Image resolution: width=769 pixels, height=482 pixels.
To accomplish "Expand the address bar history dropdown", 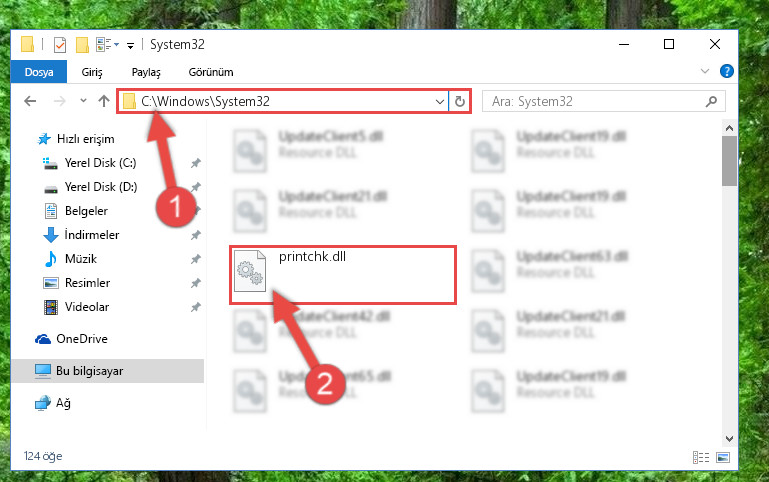I will tap(439, 101).
